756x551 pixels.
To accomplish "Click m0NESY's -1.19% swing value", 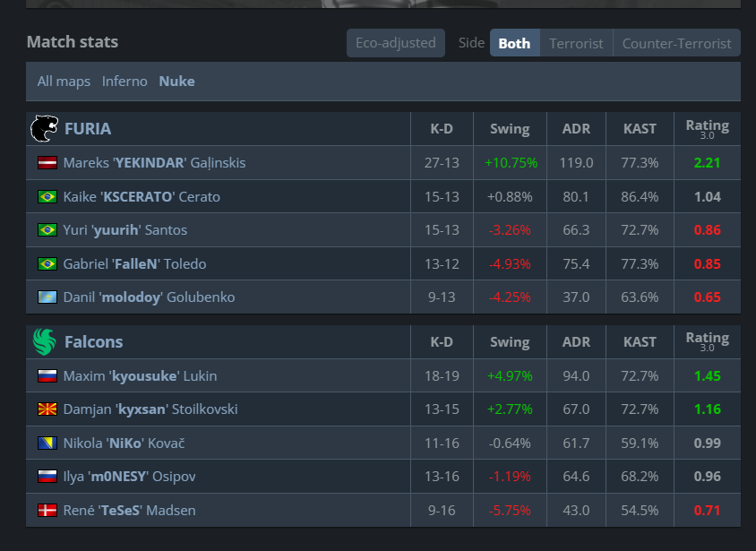I will click(510, 477).
